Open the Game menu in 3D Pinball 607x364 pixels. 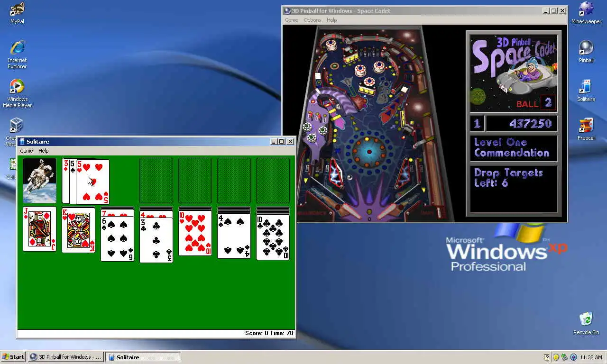click(292, 20)
